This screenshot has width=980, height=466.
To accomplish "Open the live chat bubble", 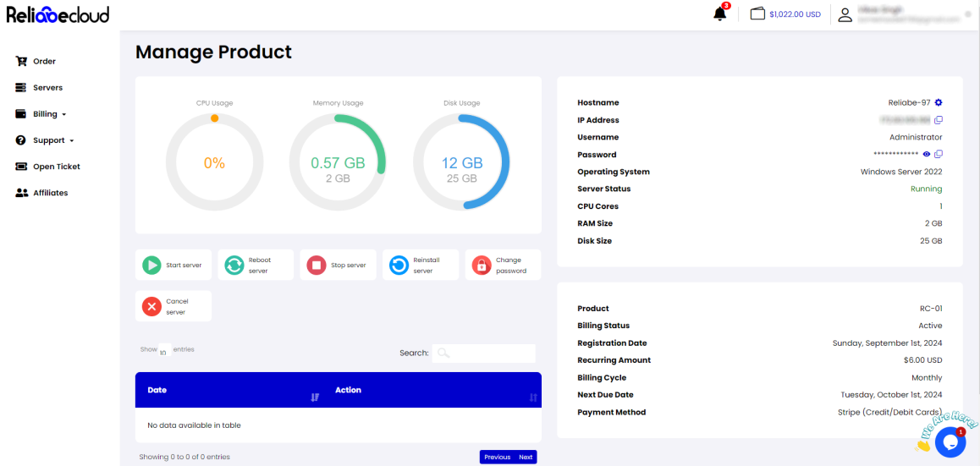I will click(x=950, y=441).
